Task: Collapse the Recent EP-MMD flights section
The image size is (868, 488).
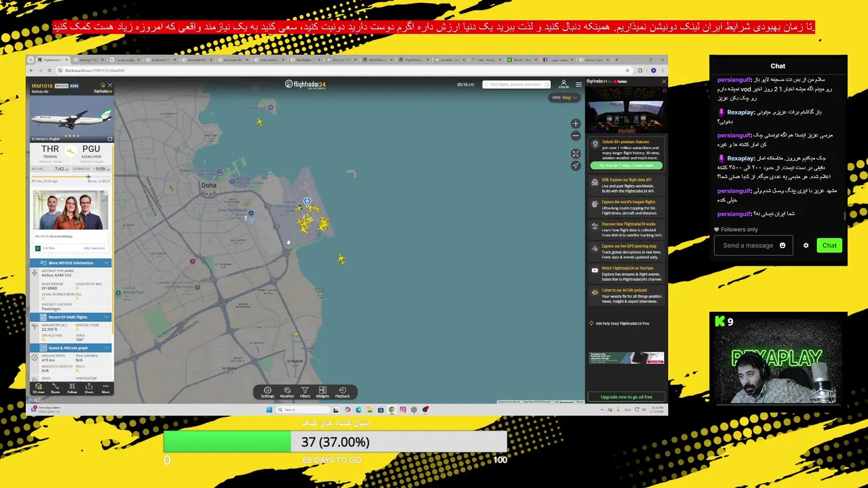Action: pos(71,317)
